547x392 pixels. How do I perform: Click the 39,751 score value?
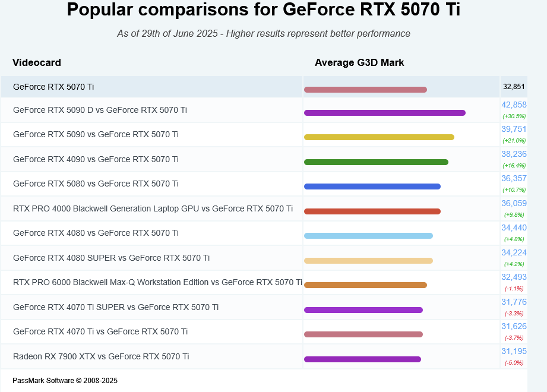click(514, 129)
